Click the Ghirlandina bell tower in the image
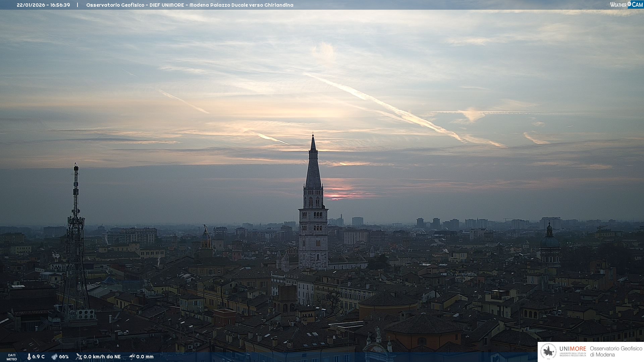Screen dimensions: 644x362 click(x=313, y=215)
